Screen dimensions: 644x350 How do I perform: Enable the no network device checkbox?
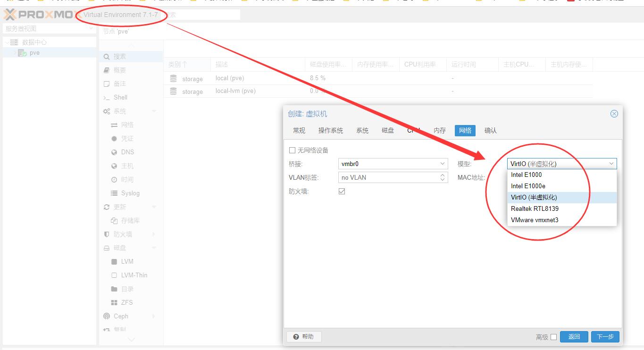click(292, 150)
